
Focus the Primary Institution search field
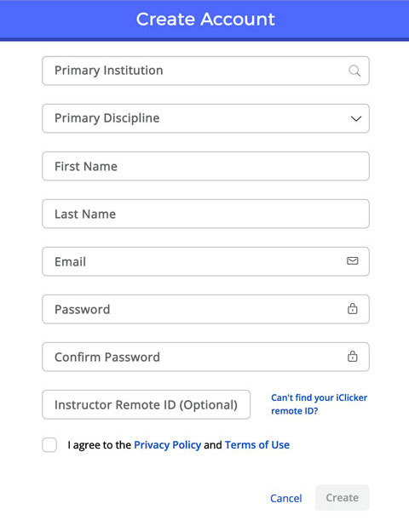point(205,71)
